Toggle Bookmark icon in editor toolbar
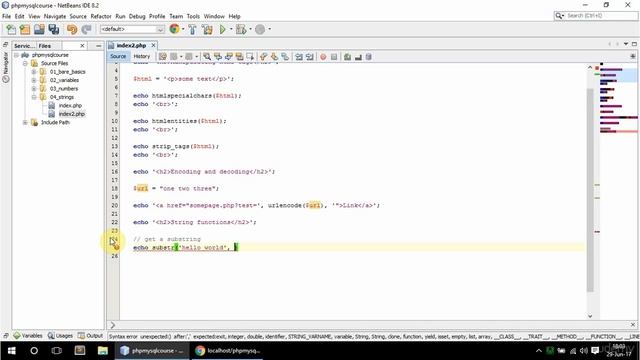Image resolution: width=640 pixels, height=360 pixels. click(x=285, y=57)
